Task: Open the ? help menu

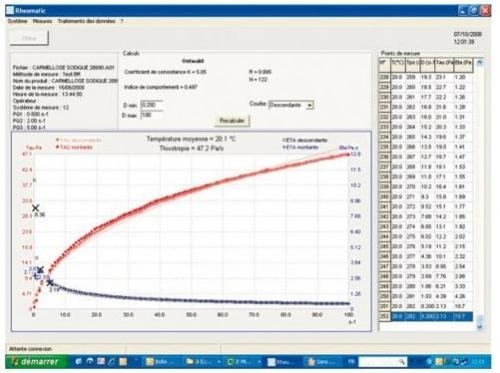Action: coord(122,21)
